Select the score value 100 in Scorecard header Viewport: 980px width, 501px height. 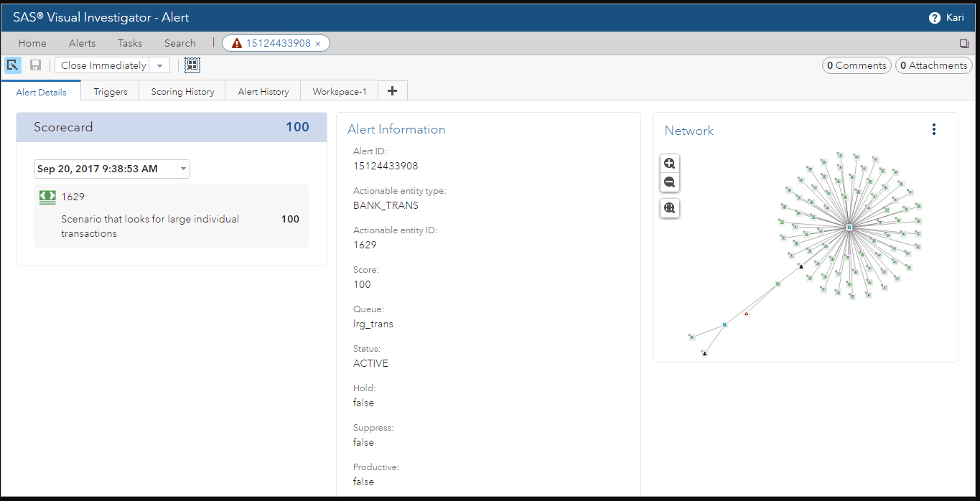297,126
